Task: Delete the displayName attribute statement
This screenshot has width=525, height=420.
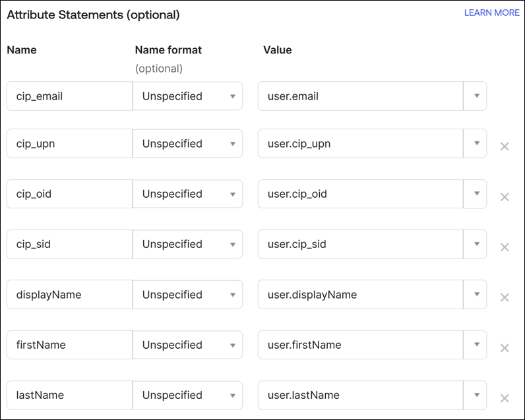Action: pyautogui.click(x=505, y=297)
